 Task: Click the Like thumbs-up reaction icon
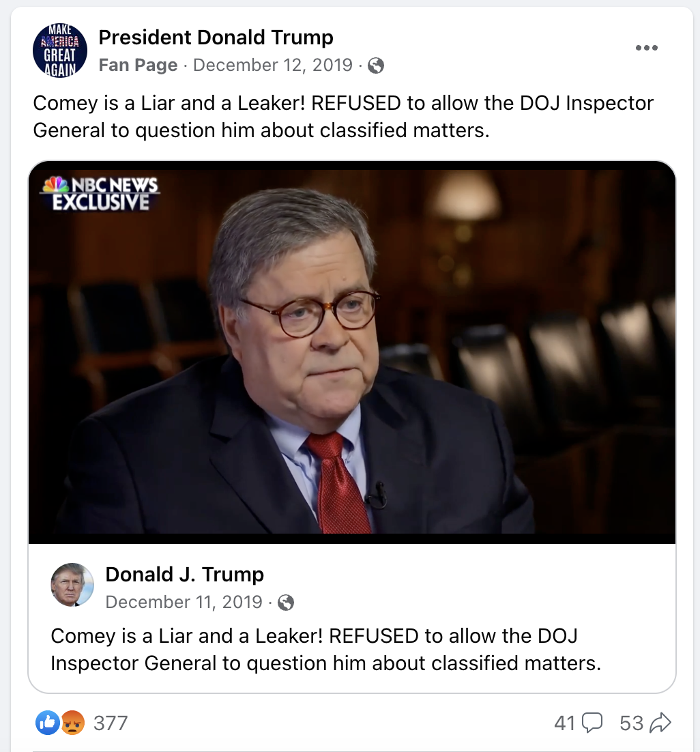(x=47, y=723)
